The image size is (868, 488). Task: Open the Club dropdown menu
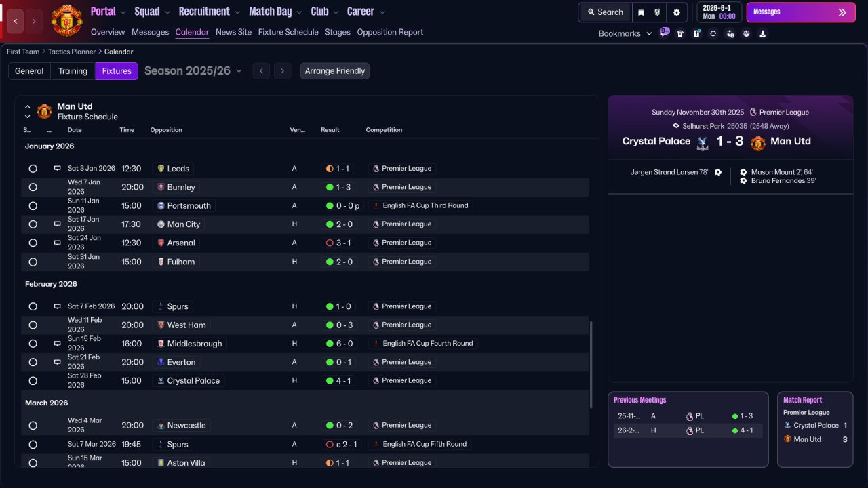(x=324, y=12)
